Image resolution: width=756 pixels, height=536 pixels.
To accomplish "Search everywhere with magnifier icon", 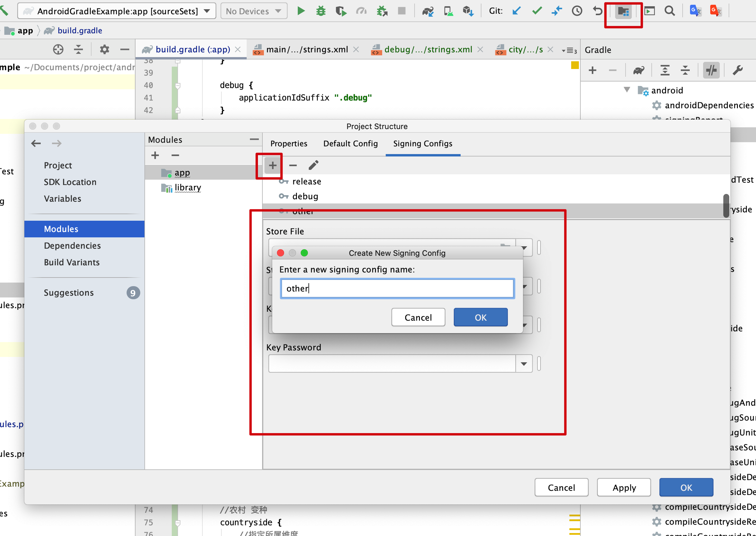I will [670, 11].
